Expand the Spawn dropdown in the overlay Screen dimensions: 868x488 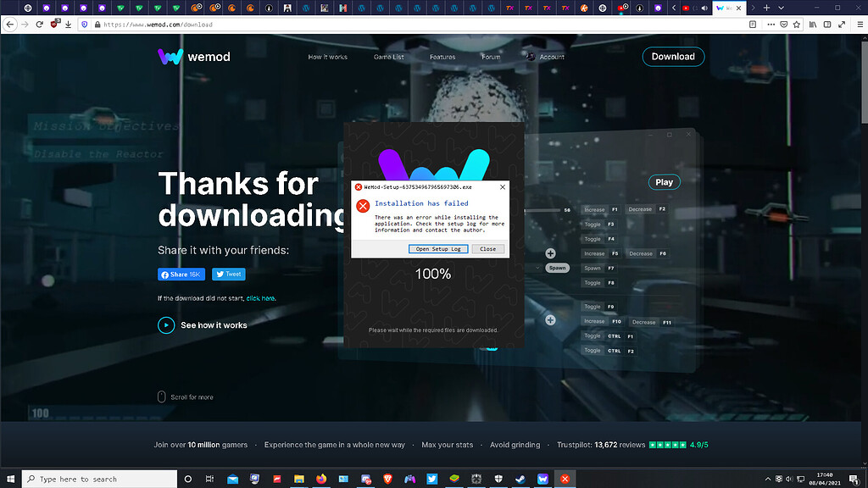(556, 268)
